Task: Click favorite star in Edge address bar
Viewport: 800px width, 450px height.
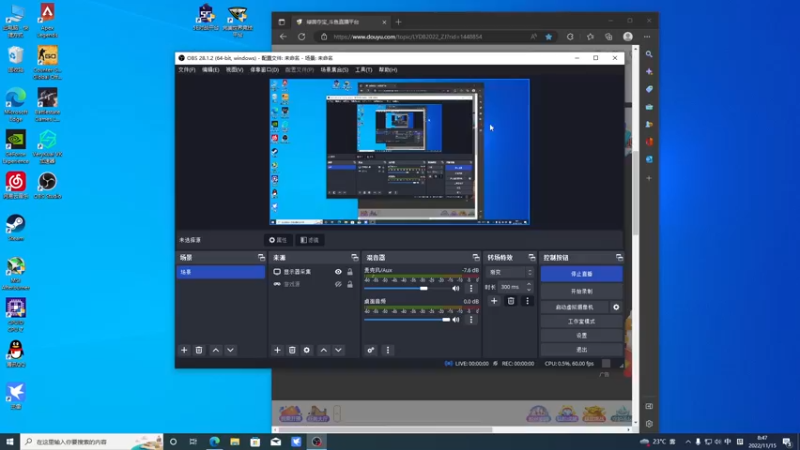Action: click(x=548, y=37)
